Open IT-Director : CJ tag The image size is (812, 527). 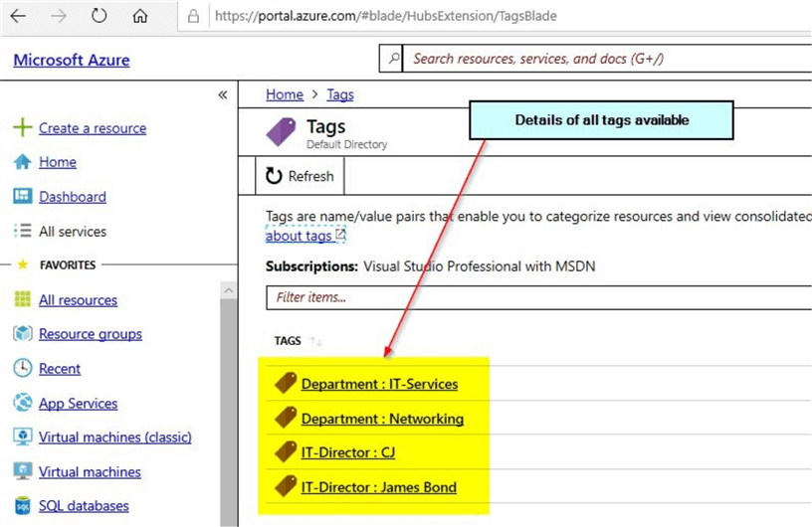tap(348, 453)
